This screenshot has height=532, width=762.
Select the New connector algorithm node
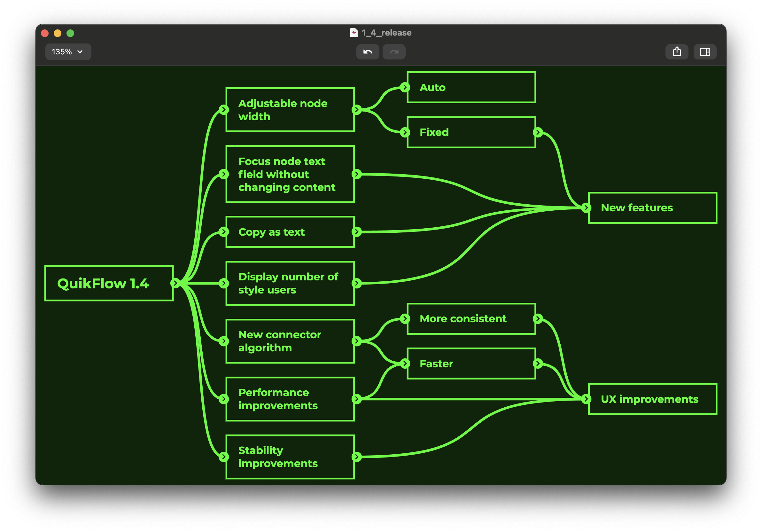(290, 341)
